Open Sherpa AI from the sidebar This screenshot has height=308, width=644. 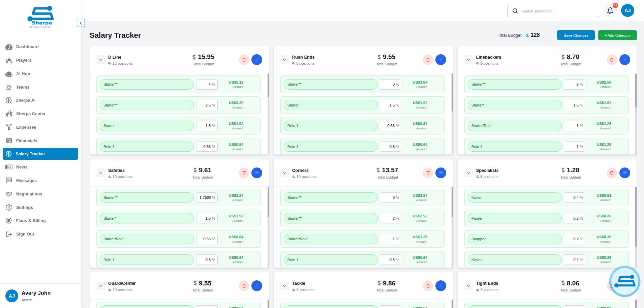coord(25,100)
